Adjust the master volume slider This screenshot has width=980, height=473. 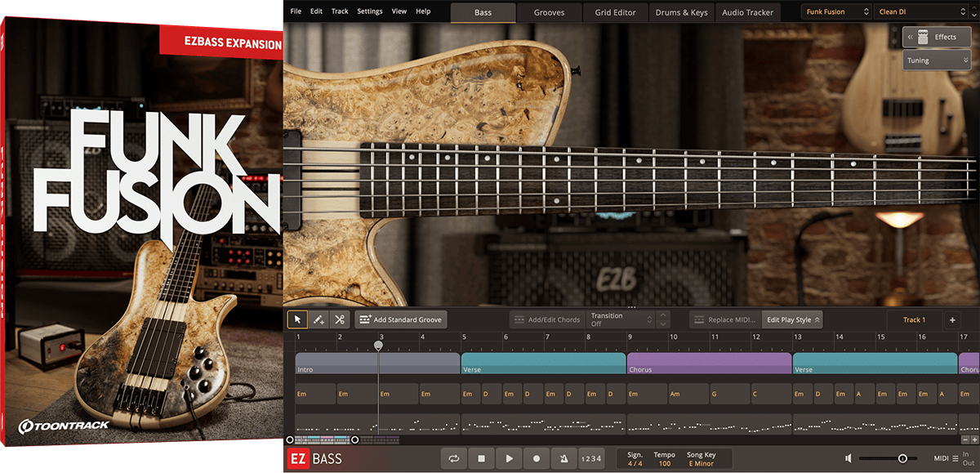[x=902, y=459]
